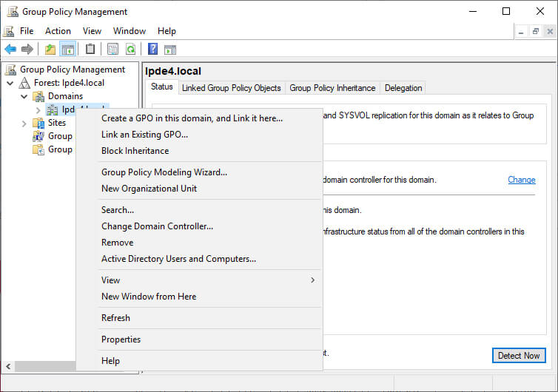Viewport: 558px width, 392px height.
Task: Switch to the Linked Group Policy Objects tab
Action: pos(232,88)
